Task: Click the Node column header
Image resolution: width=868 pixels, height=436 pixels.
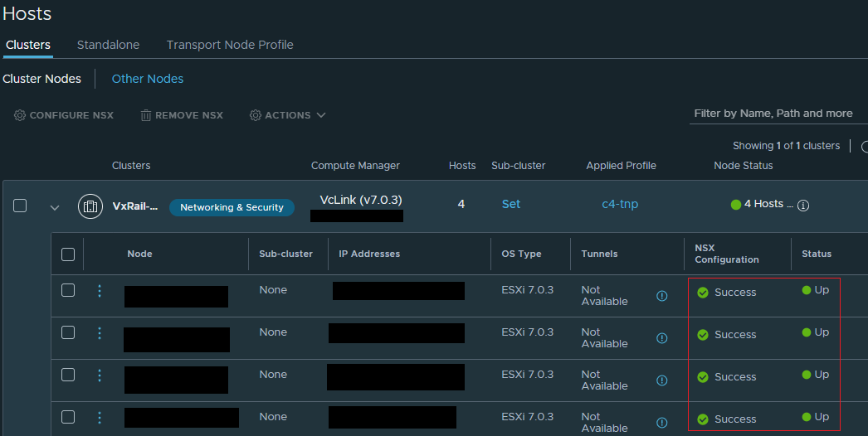Action: (139, 254)
